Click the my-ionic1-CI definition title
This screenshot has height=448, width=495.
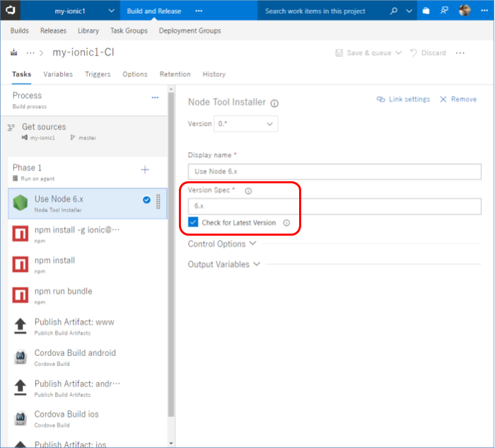coord(83,52)
